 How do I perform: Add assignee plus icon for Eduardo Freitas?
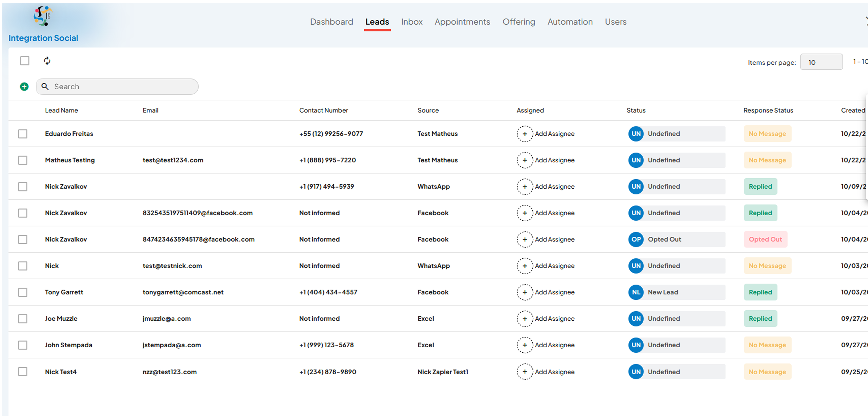point(525,134)
